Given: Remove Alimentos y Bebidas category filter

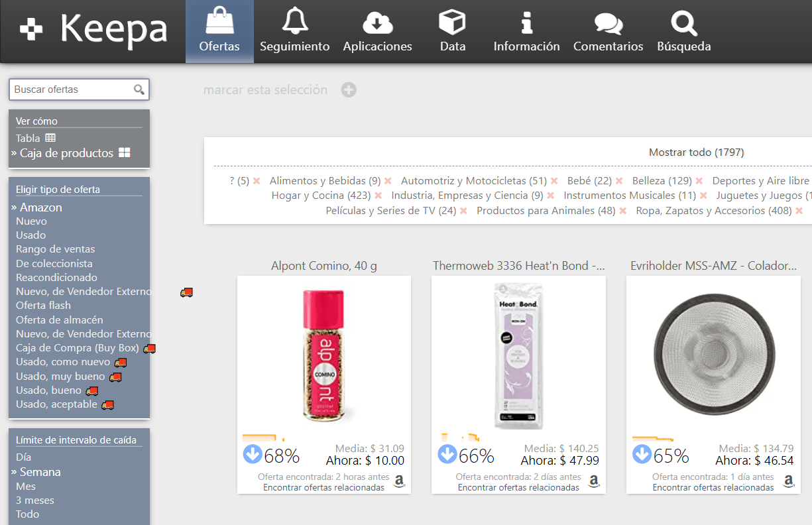Looking at the screenshot, I should click(388, 181).
